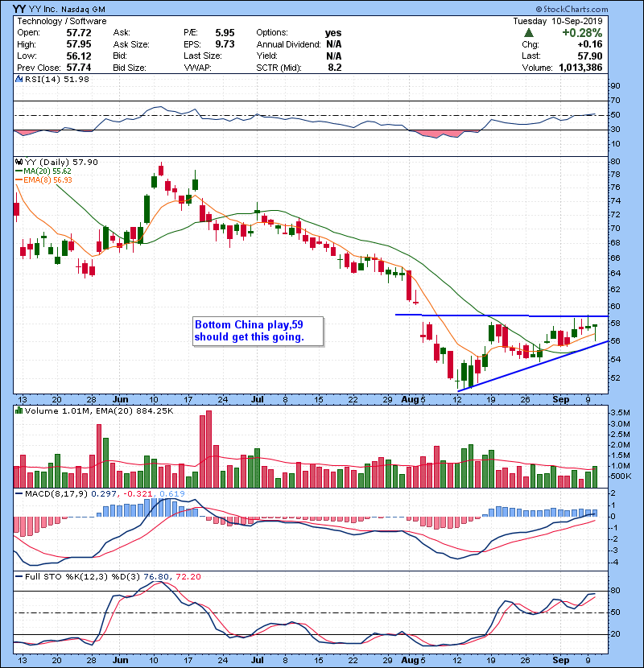Click the Volume panel bar icon
Viewport: 644px width, 668px height.
point(19,410)
